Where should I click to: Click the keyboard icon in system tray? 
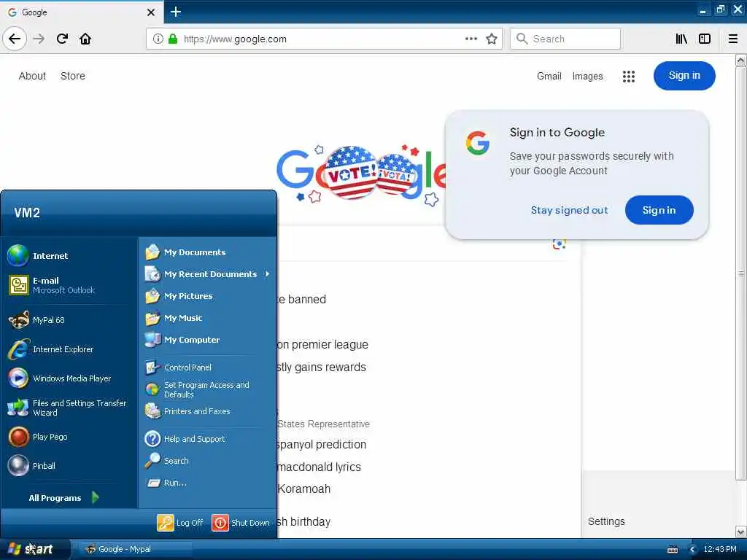point(673,550)
